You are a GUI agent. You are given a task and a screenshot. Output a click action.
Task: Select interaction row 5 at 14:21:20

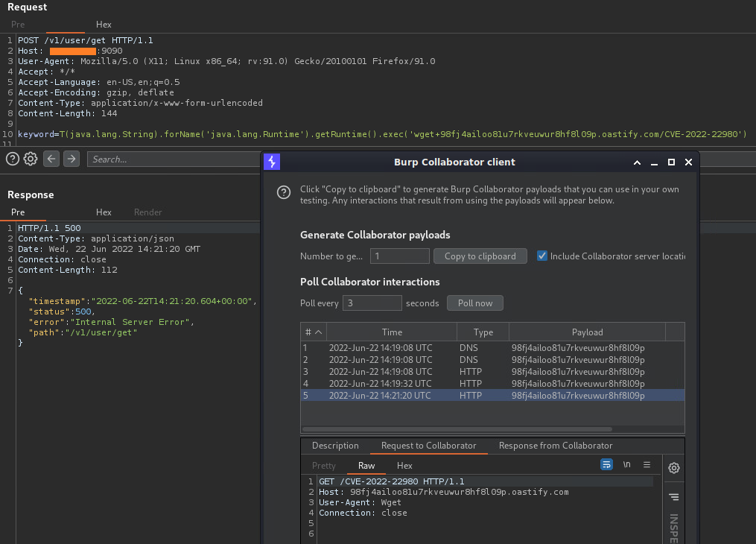point(492,396)
